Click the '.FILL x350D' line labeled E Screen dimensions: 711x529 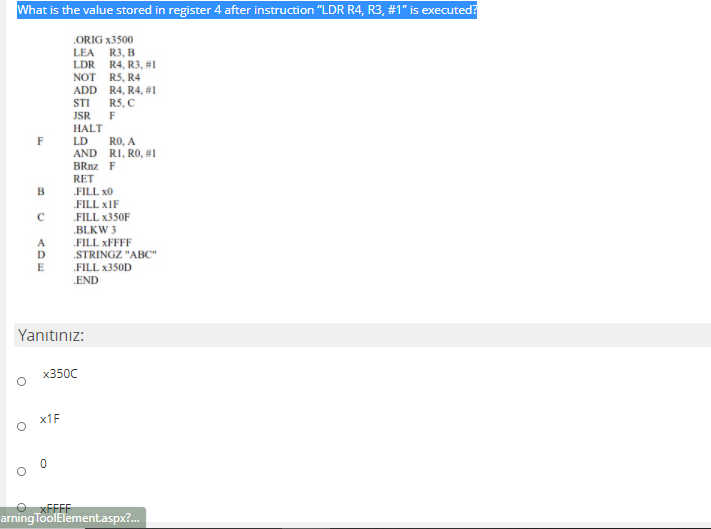click(x=102, y=267)
